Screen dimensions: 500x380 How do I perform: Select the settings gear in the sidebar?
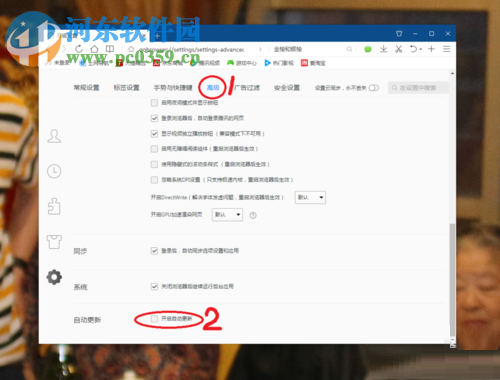54,277
